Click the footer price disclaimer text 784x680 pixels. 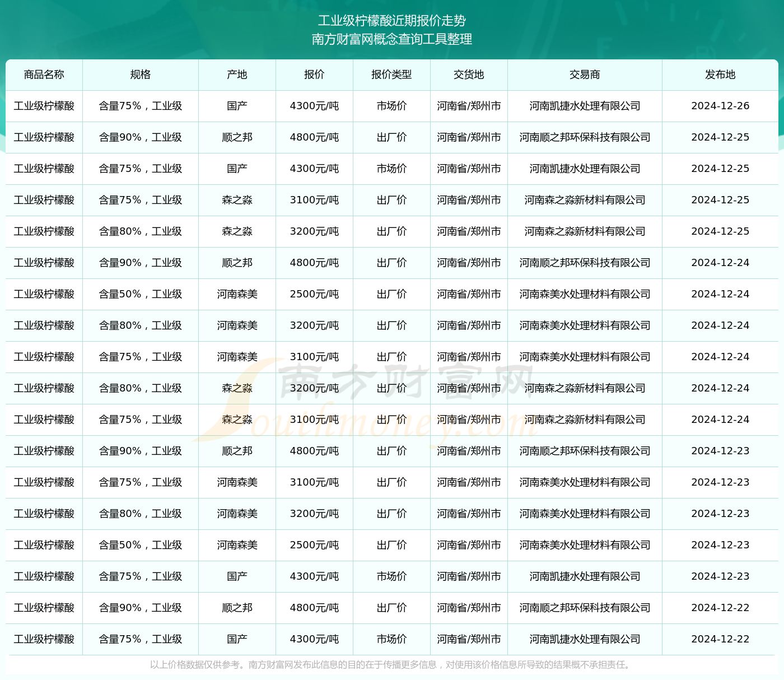point(392,665)
